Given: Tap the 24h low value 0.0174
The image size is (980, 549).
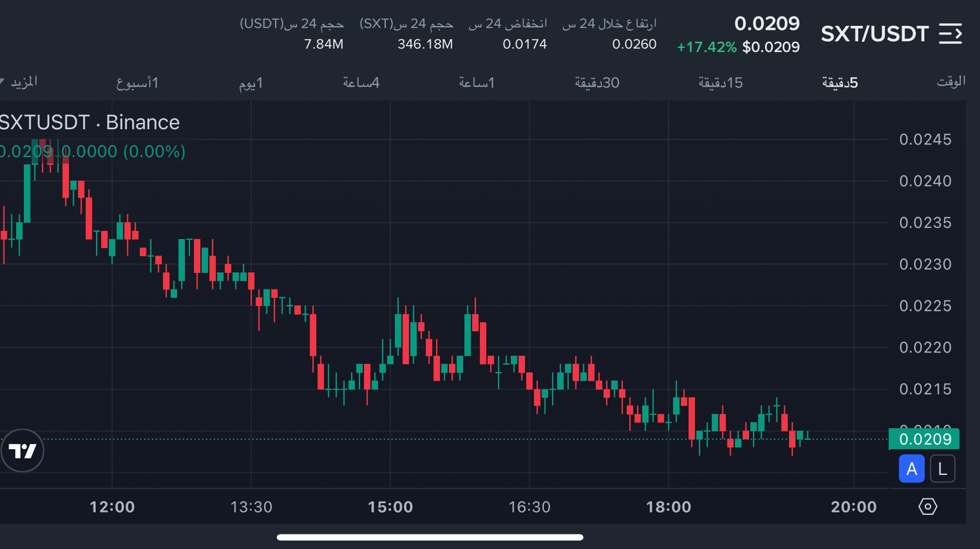Looking at the screenshot, I should click(x=525, y=45).
